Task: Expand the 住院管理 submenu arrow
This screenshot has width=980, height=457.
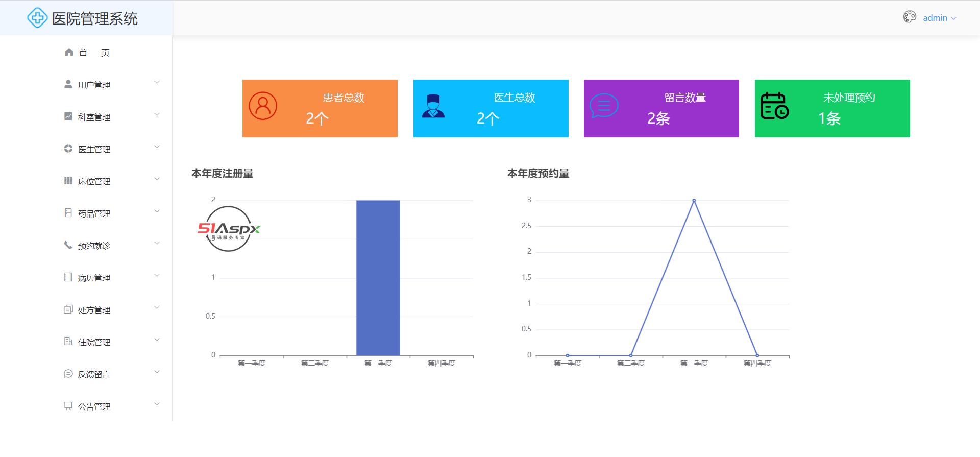Action: click(157, 340)
